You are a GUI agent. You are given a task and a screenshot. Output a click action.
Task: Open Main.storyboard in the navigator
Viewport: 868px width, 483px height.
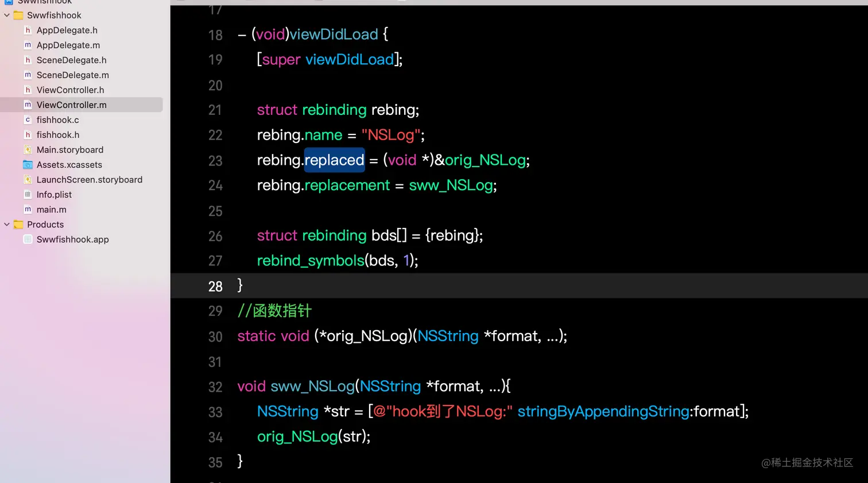[x=70, y=149]
